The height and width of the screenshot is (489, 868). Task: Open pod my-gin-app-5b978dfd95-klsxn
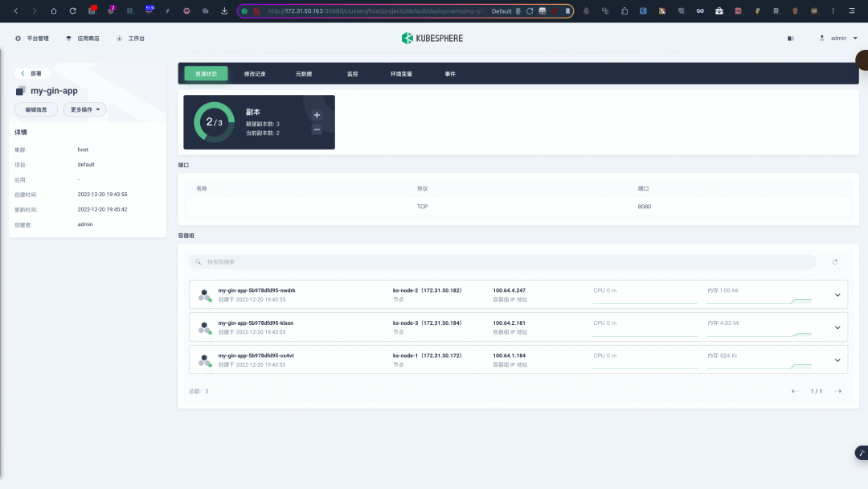256,323
